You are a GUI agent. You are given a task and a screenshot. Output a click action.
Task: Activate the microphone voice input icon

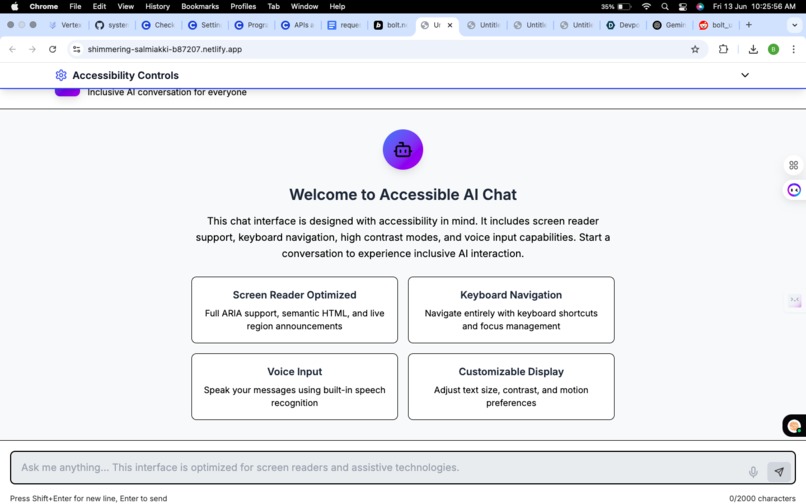753,472
